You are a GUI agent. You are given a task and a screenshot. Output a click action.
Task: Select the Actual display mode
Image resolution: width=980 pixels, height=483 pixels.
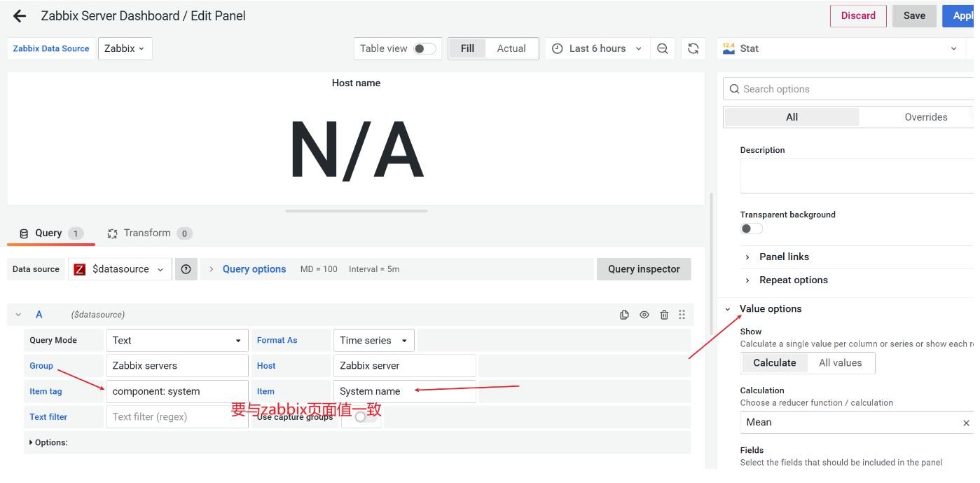511,48
